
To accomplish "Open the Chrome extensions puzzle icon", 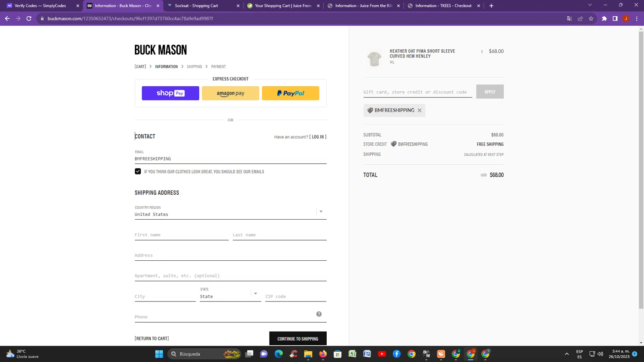I will (x=604, y=18).
